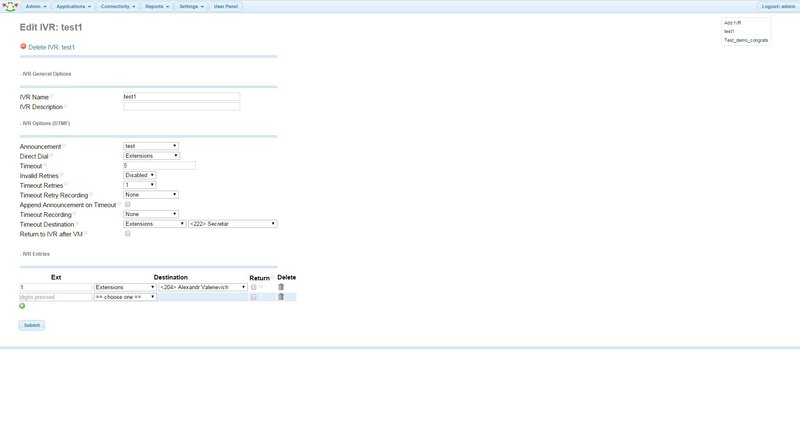Click help icon next to IVR Name
The width and height of the screenshot is (800, 430).
click(x=52, y=97)
